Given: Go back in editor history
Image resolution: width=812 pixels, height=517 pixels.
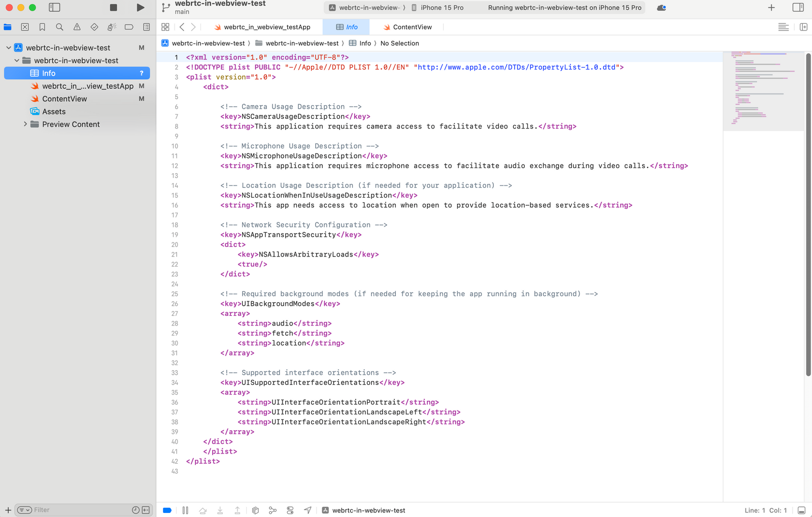Looking at the screenshot, I should pos(182,27).
